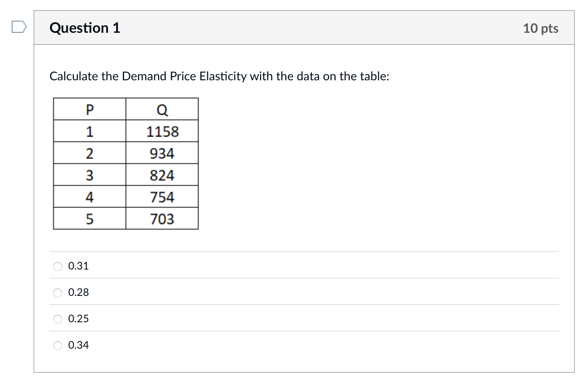Viewport: 582px width, 392px height.
Task: Click the answer option text 0.34
Action: pyautogui.click(x=78, y=345)
